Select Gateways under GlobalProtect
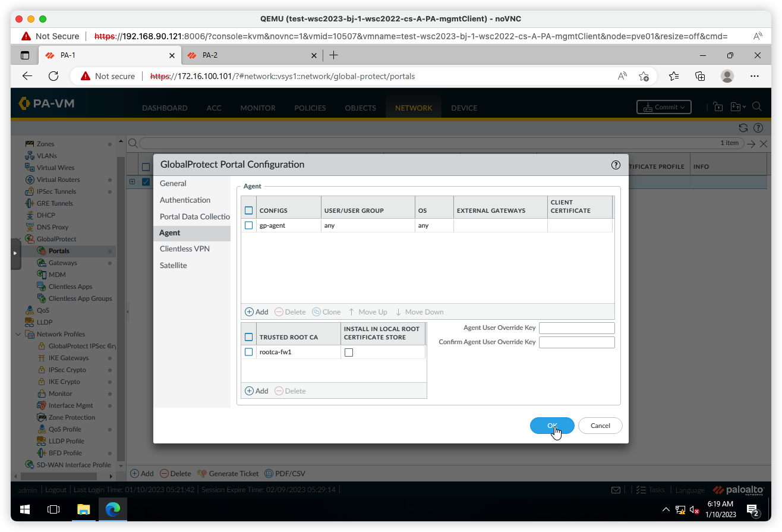Image resolution: width=782 pixels, height=532 pixels. click(62, 263)
